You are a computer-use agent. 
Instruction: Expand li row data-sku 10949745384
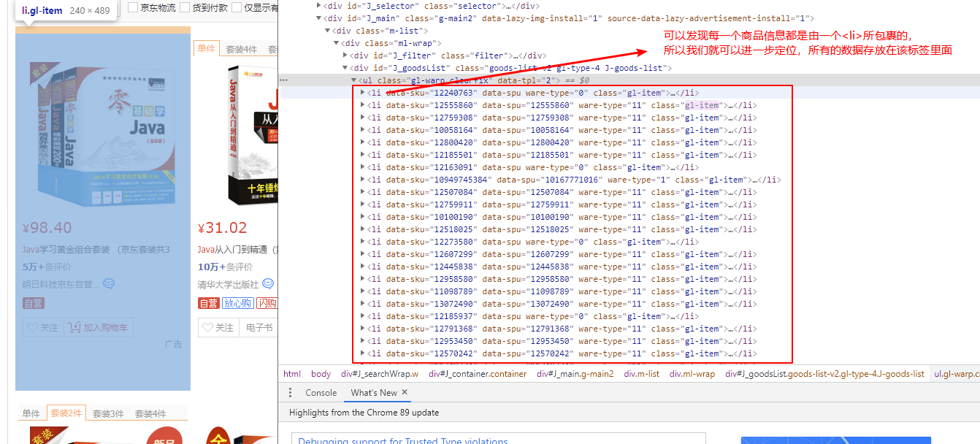click(x=364, y=180)
